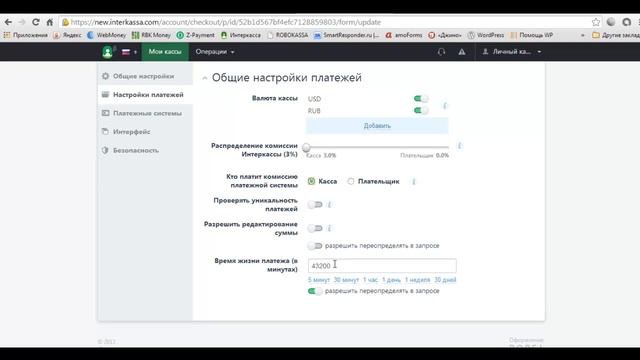Open the language flag dropdown

click(129, 52)
